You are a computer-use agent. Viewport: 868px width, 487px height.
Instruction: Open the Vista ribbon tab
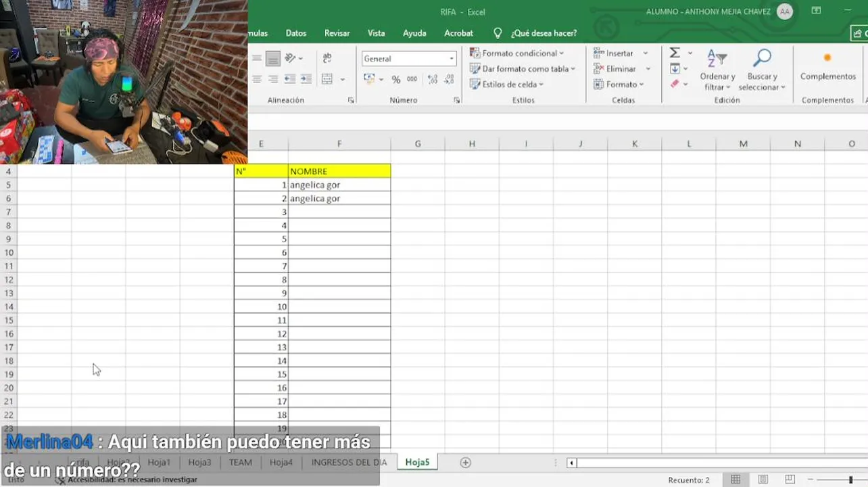tap(376, 33)
